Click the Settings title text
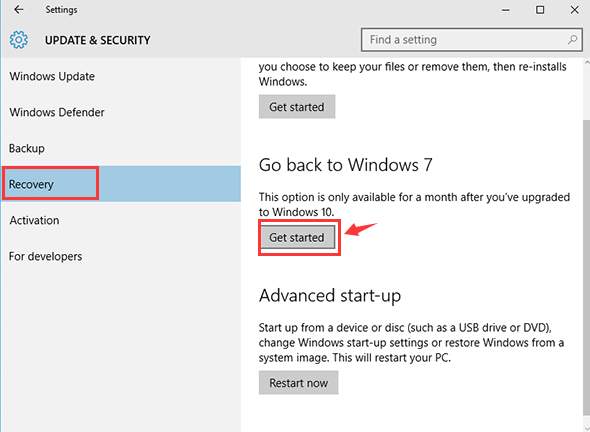The image size is (590, 432). pos(61,10)
